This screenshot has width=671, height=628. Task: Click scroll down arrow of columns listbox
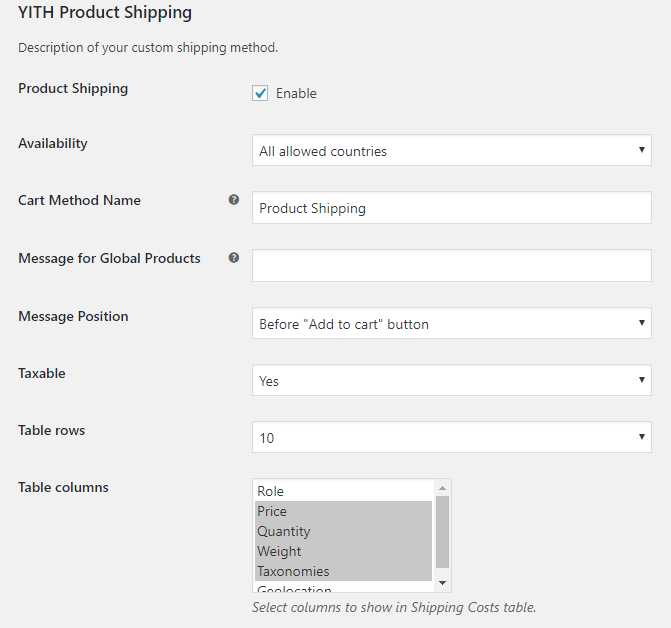(x=443, y=583)
